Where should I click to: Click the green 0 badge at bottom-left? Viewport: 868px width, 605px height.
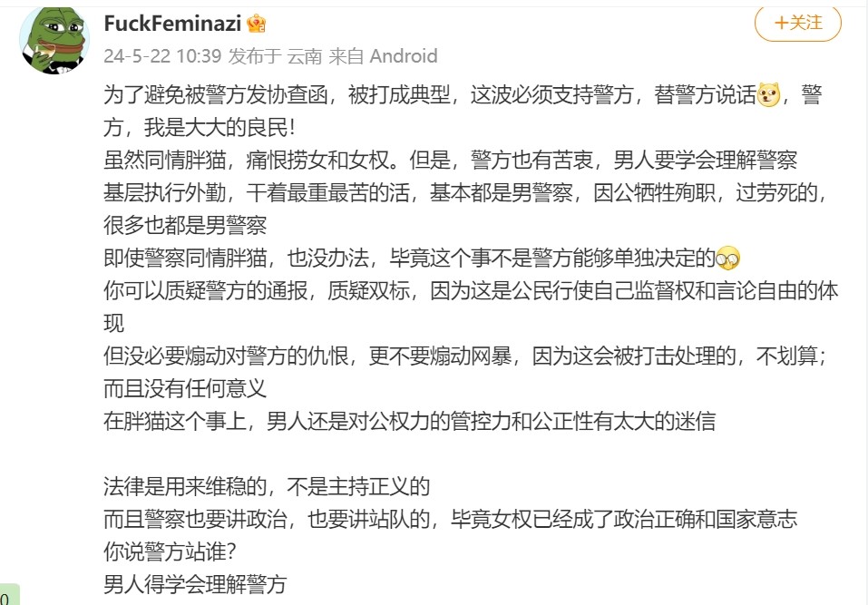(9, 594)
